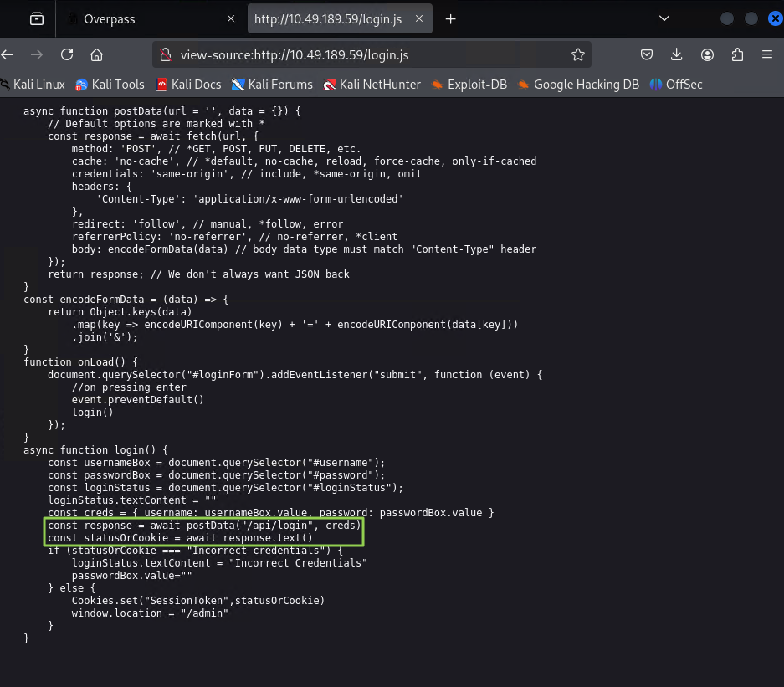The width and height of the screenshot is (784, 687).
Task: Click the view-source URL address field
Action: (370, 55)
